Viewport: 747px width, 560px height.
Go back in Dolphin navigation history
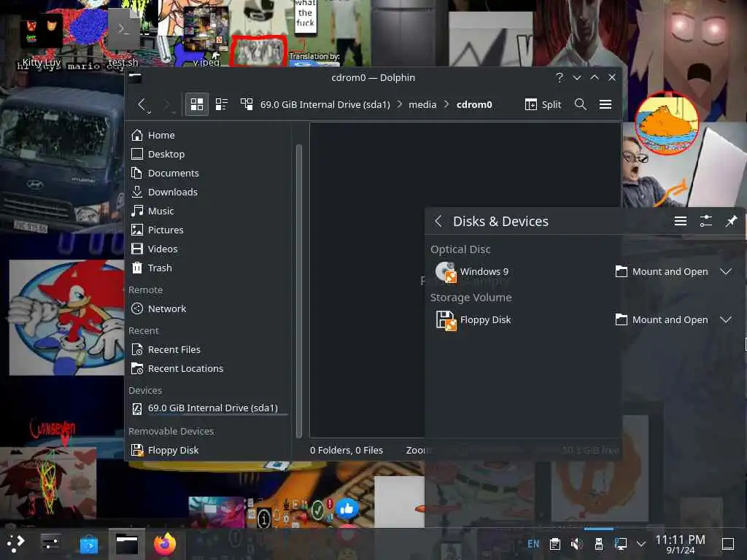(x=142, y=104)
